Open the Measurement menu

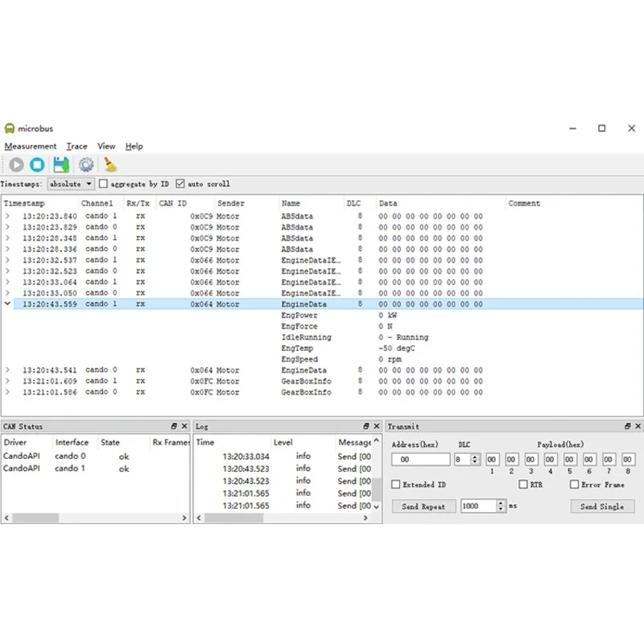[31, 147]
